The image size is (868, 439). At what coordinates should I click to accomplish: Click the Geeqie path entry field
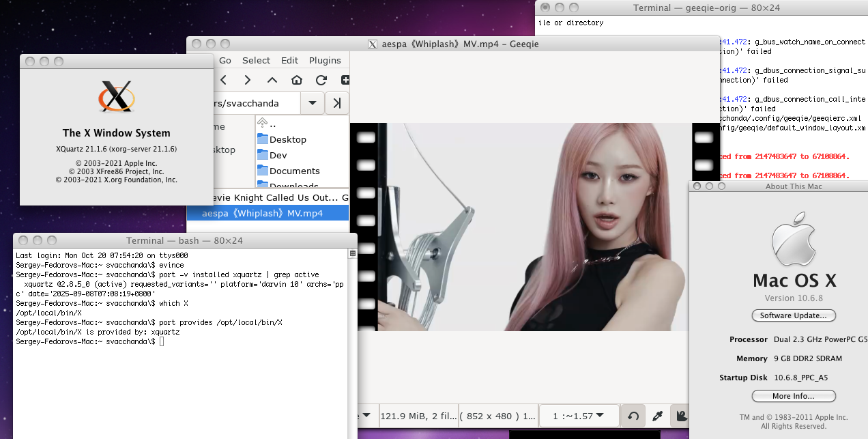tap(257, 103)
